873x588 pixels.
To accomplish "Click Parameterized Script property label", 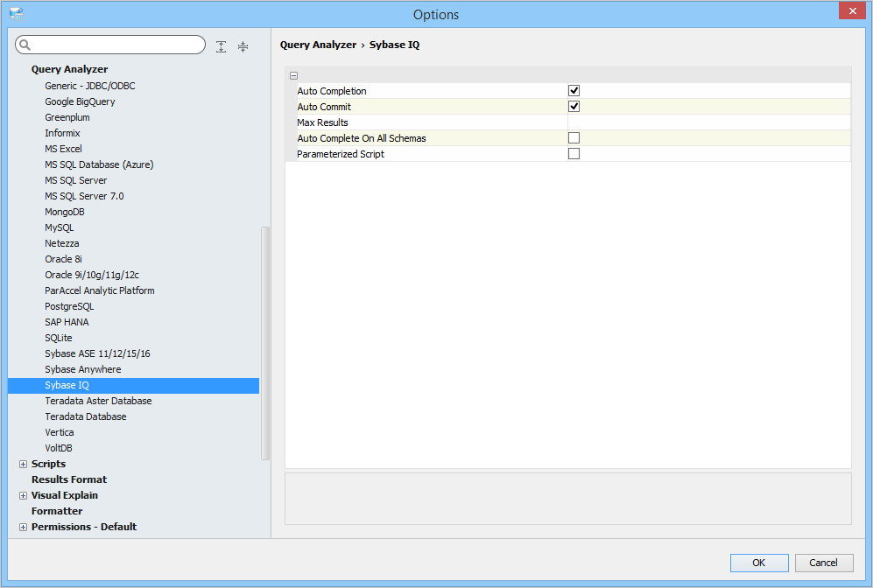I will 340,154.
